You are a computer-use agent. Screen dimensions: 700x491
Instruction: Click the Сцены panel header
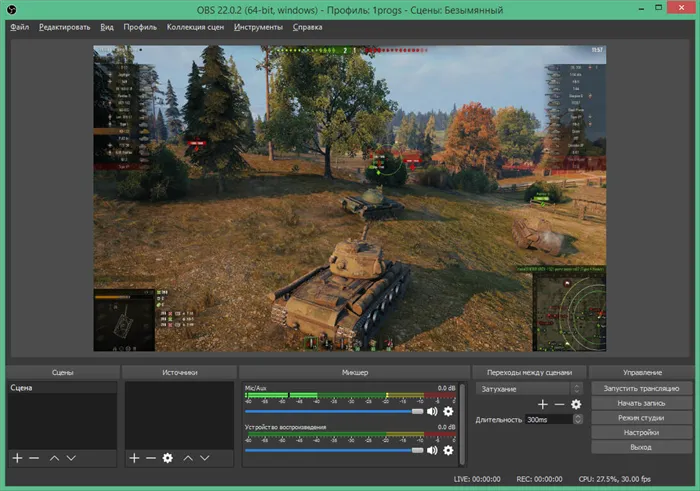62,372
